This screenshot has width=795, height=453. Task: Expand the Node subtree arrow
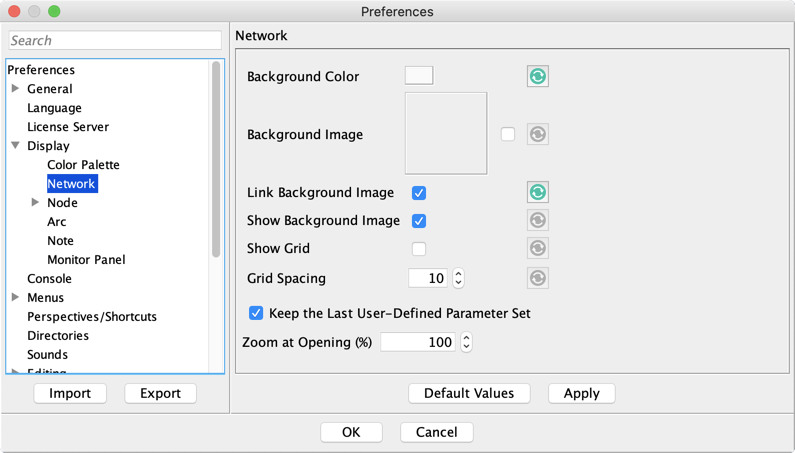coord(35,202)
